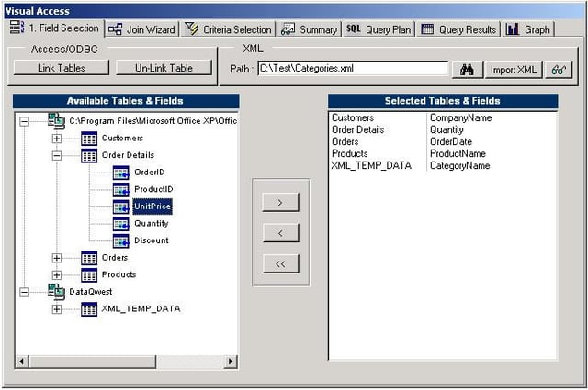Viewport: 588px width, 390px height.
Task: Click OrderDate in Selected Fields
Action: 451,142
